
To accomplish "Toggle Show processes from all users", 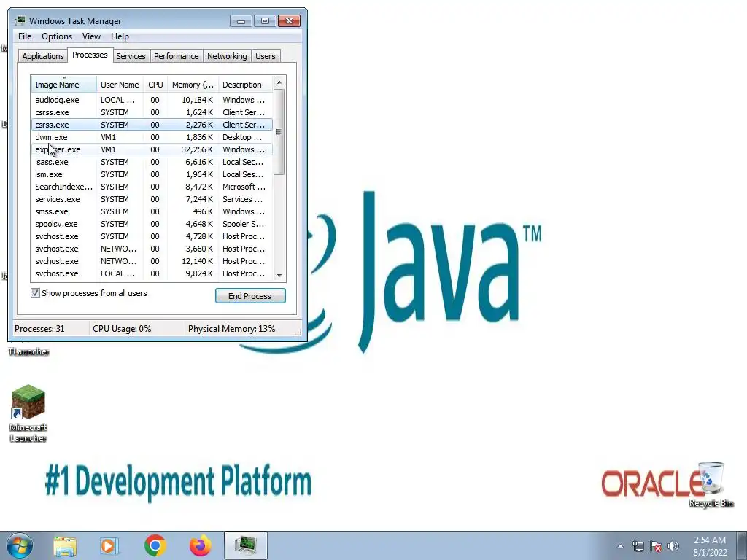I will click(x=35, y=293).
